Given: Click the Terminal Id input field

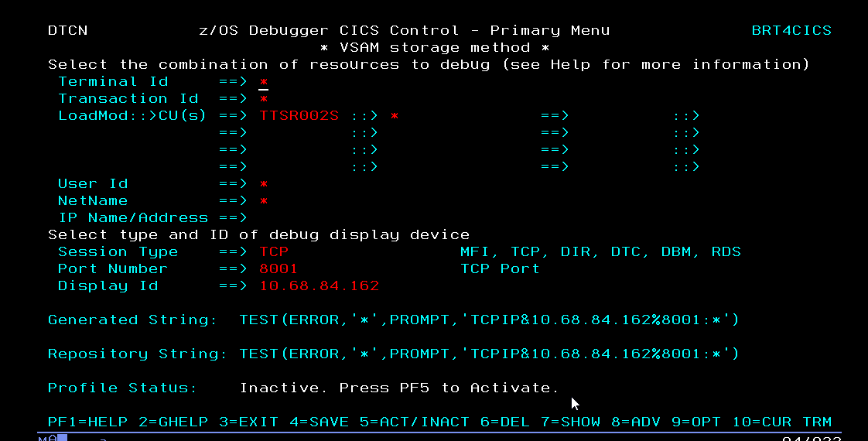Looking at the screenshot, I should point(264,82).
